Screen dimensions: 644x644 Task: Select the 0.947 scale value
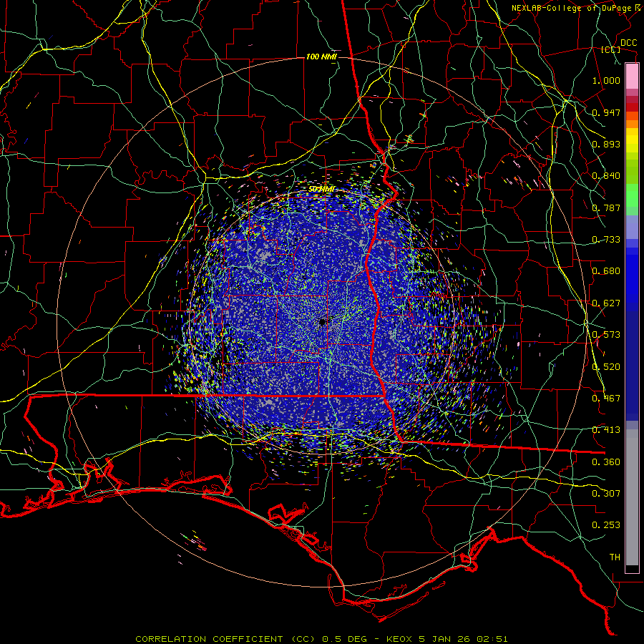tap(606, 112)
